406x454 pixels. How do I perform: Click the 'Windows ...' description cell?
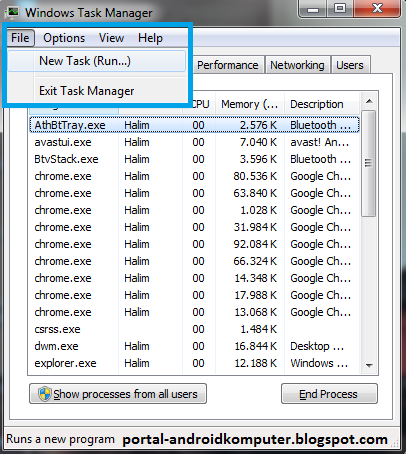[x=319, y=363]
